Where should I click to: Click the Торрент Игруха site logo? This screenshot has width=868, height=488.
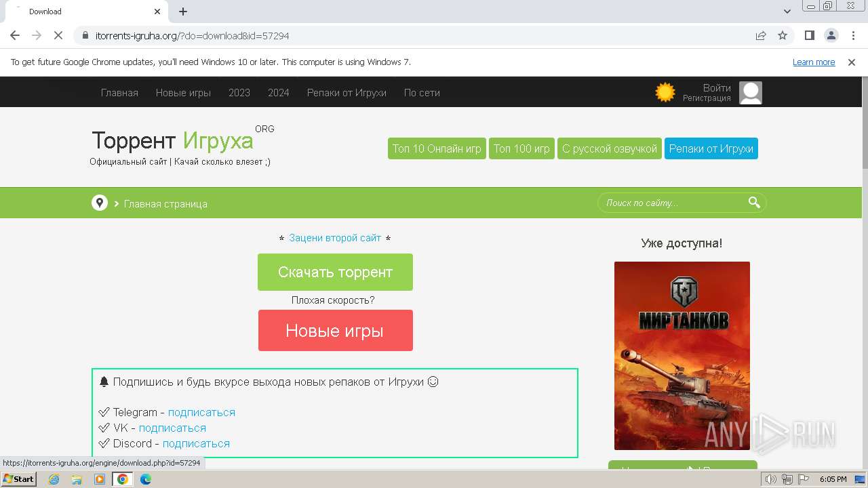click(x=173, y=140)
